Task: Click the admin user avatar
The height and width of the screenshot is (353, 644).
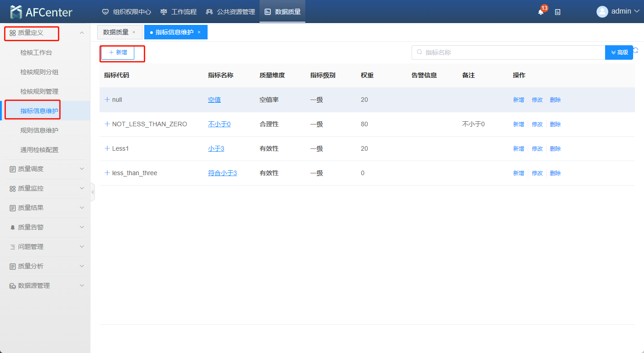Action: [x=602, y=12]
